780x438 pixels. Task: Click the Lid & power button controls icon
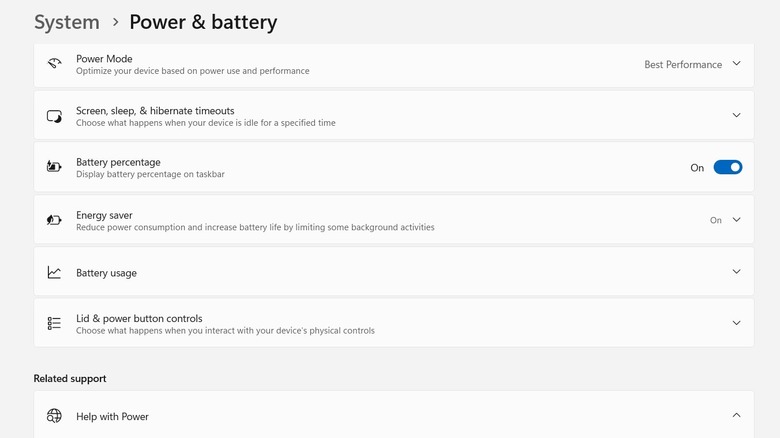coord(54,323)
